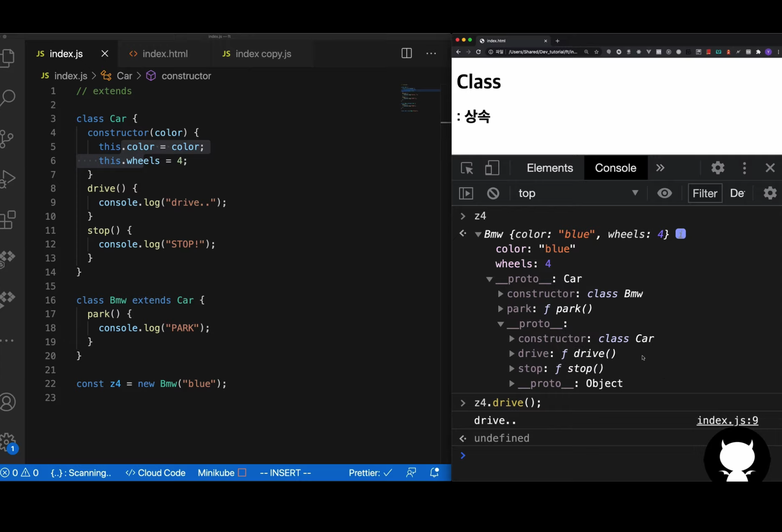Focus the console Filter field
The height and width of the screenshot is (532, 782).
point(705,193)
